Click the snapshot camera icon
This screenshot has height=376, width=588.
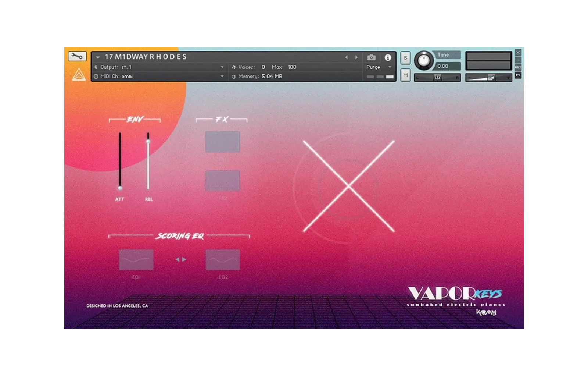point(372,57)
